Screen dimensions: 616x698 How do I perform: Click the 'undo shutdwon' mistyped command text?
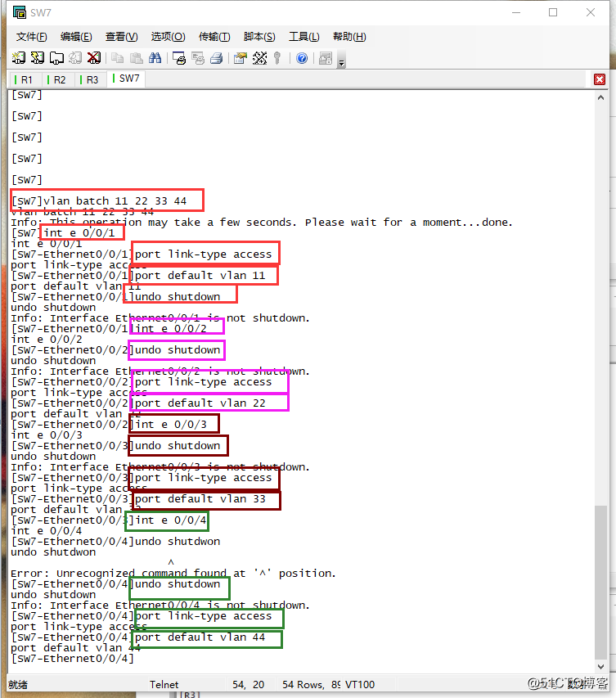178,542
